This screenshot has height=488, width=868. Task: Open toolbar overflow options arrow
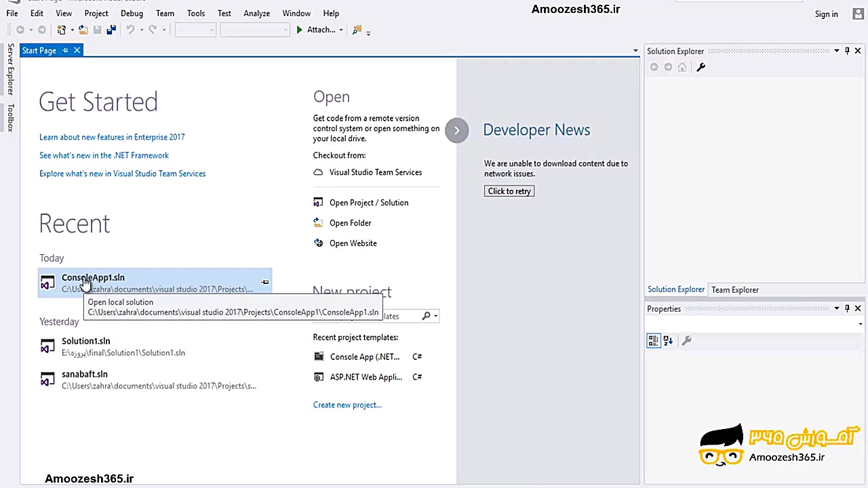pyautogui.click(x=368, y=33)
